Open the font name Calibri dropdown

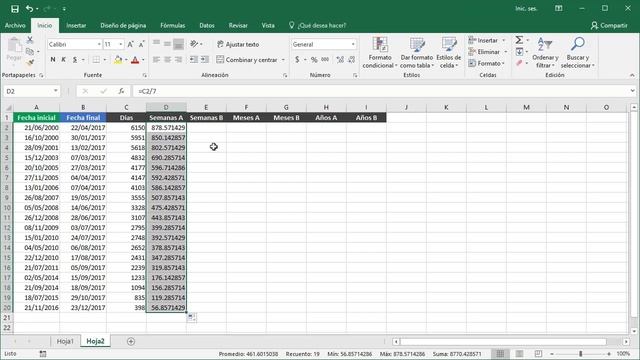tap(99, 44)
